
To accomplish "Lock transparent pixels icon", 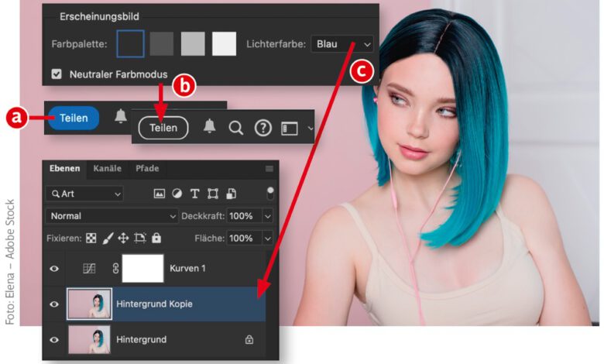I will pos(91,239).
